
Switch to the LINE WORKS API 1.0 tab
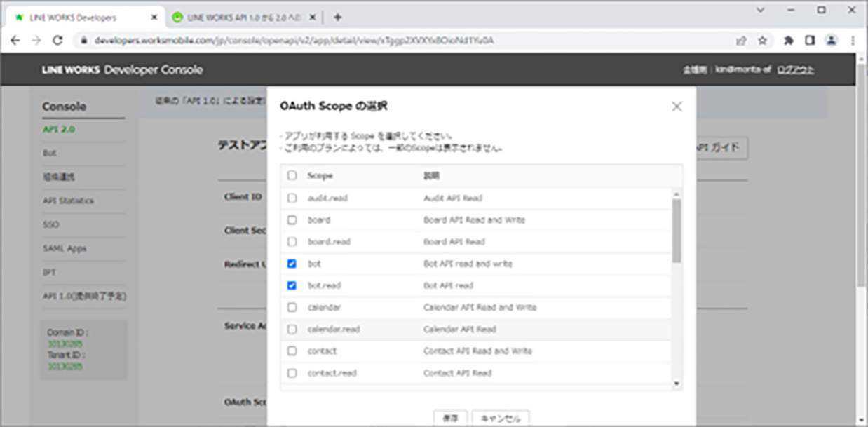(x=242, y=17)
